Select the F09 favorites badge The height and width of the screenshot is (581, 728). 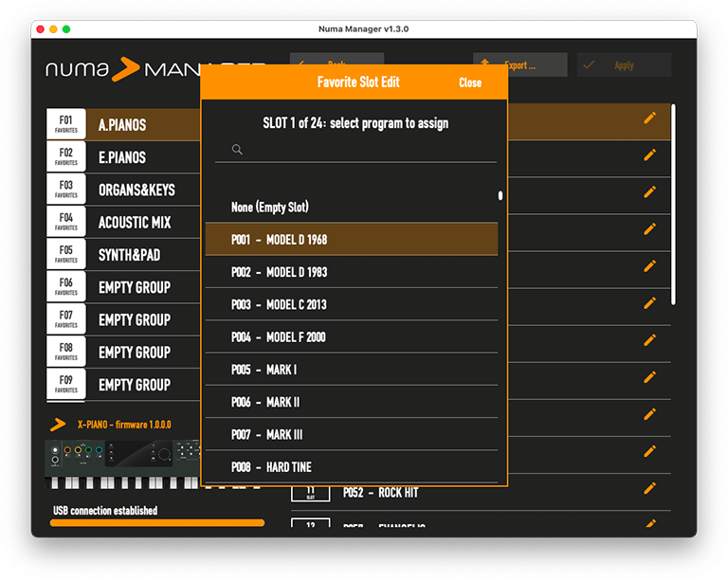66,384
